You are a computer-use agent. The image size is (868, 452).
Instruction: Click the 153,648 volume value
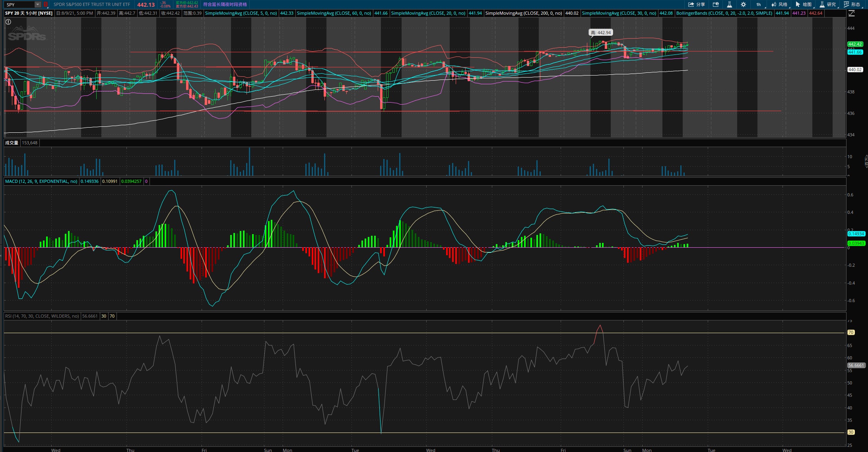[x=30, y=143]
